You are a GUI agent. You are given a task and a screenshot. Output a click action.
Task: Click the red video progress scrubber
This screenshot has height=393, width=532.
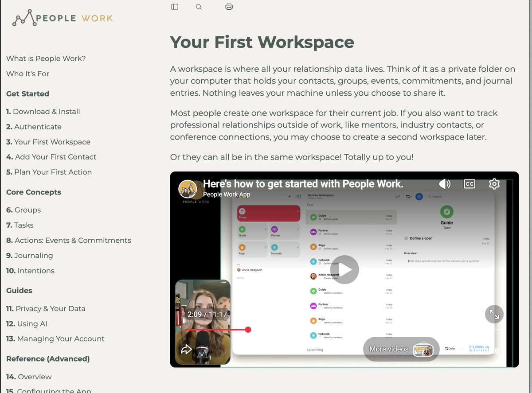click(x=248, y=329)
